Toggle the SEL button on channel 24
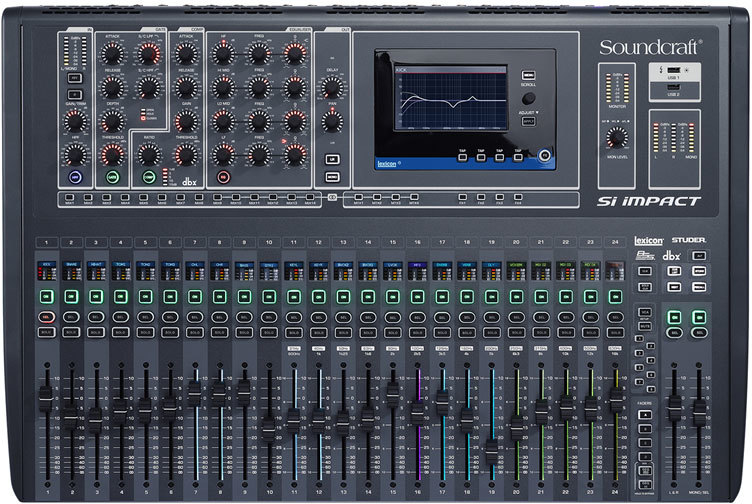The height and width of the screenshot is (504, 752). pyautogui.click(x=614, y=317)
